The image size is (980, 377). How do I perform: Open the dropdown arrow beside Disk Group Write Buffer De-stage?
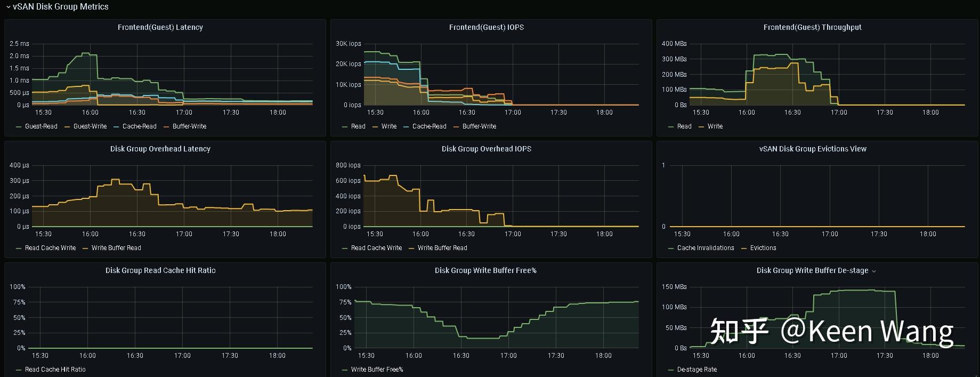pos(873,271)
